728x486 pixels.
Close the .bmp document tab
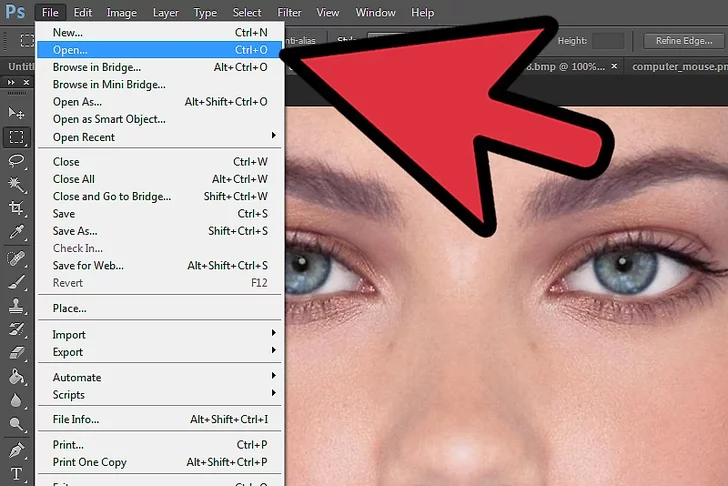pos(616,66)
